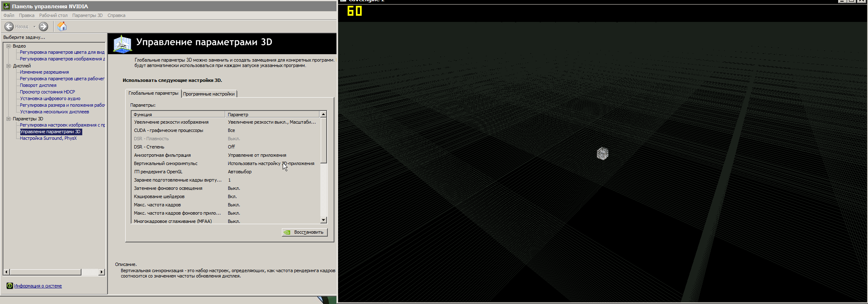
Task: Select the 'Макс. частота кадров фонового прило…' row
Action: pyautogui.click(x=226, y=213)
